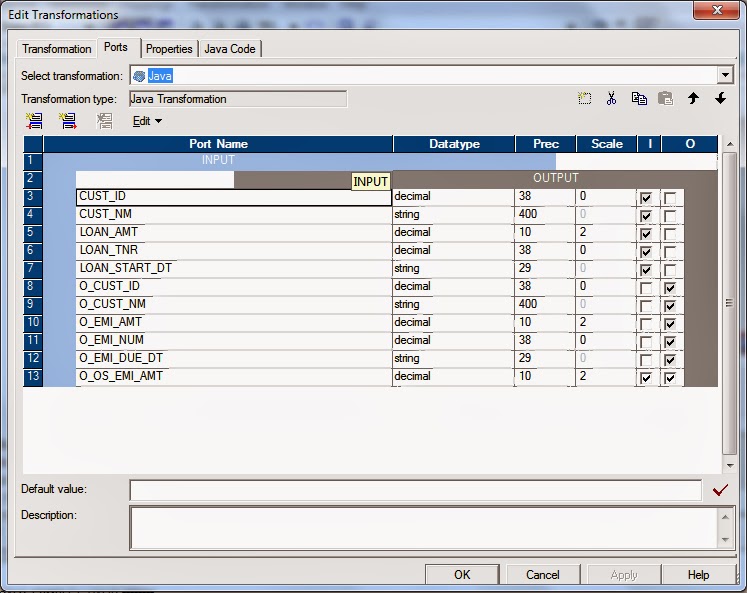Toggle input checkbox for O_OS_EMI_AMT
Viewport: 747px width, 593px height.
tap(646, 378)
